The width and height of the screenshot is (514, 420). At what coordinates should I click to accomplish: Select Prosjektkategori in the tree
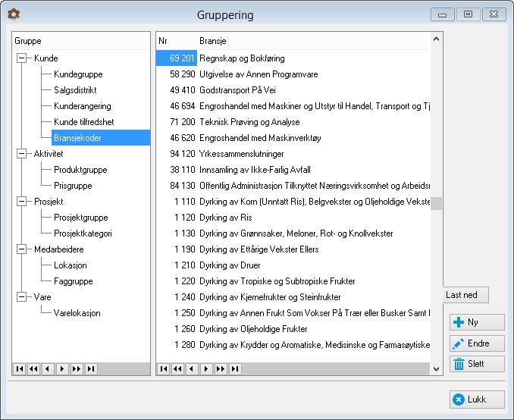tap(83, 233)
